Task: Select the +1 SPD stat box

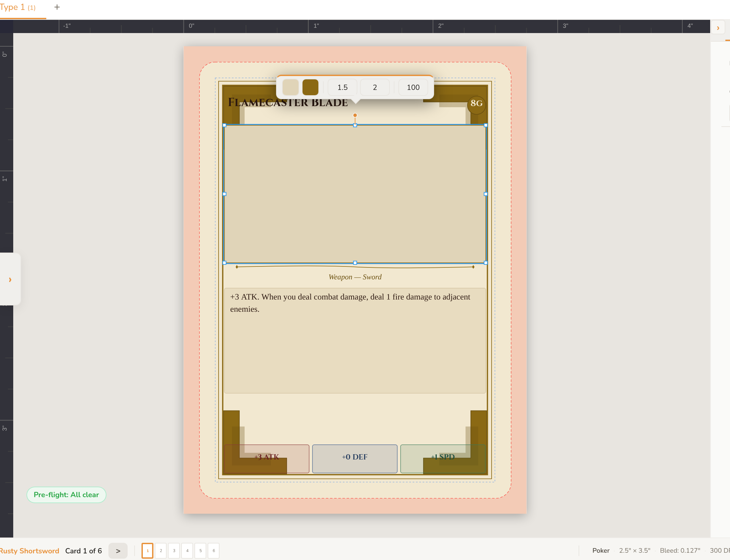Action: (x=443, y=459)
